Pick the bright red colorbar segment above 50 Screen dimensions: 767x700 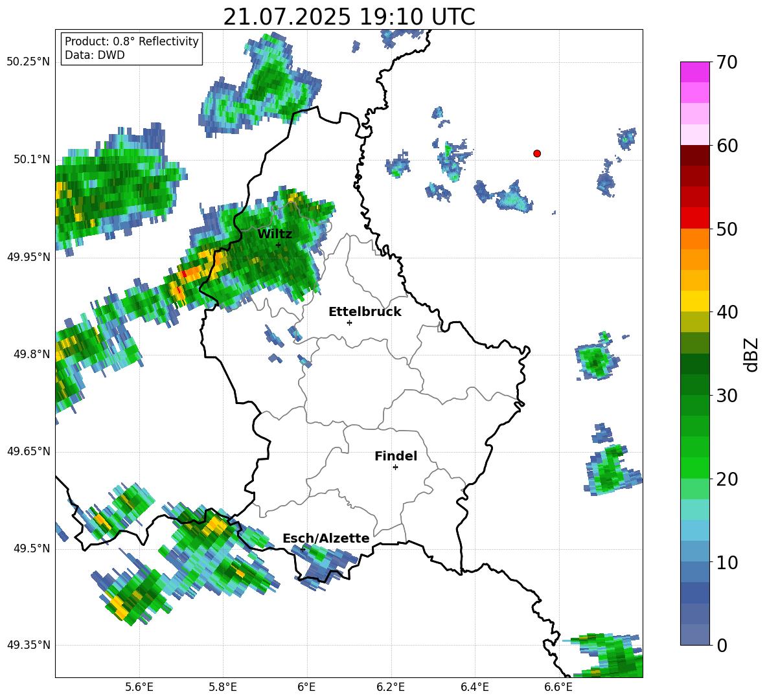694,218
